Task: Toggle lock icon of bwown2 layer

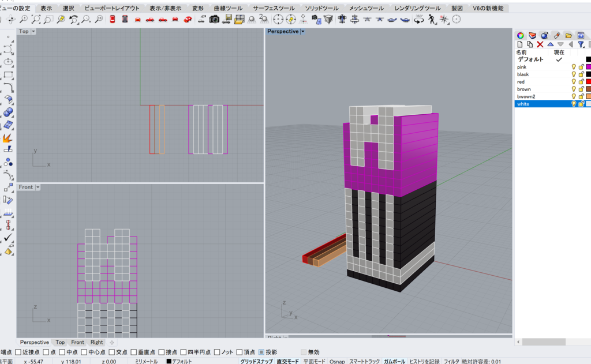Action: tap(581, 97)
